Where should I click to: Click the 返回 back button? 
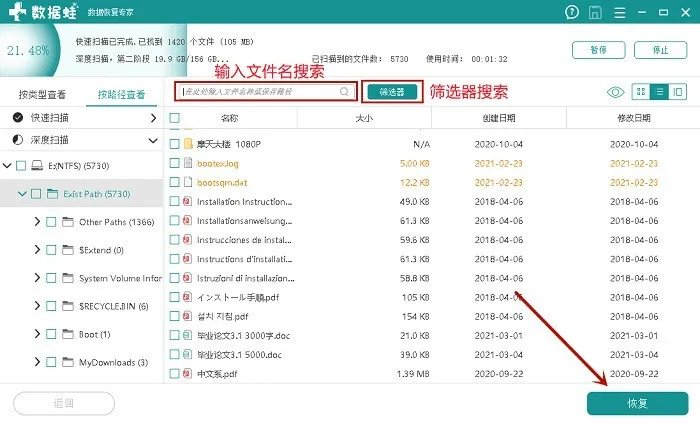point(64,403)
